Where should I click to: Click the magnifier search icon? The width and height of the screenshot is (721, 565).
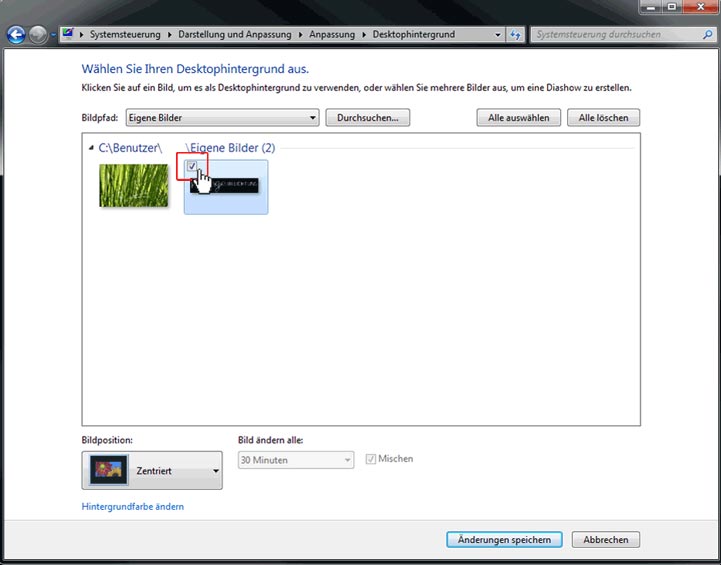tap(708, 34)
